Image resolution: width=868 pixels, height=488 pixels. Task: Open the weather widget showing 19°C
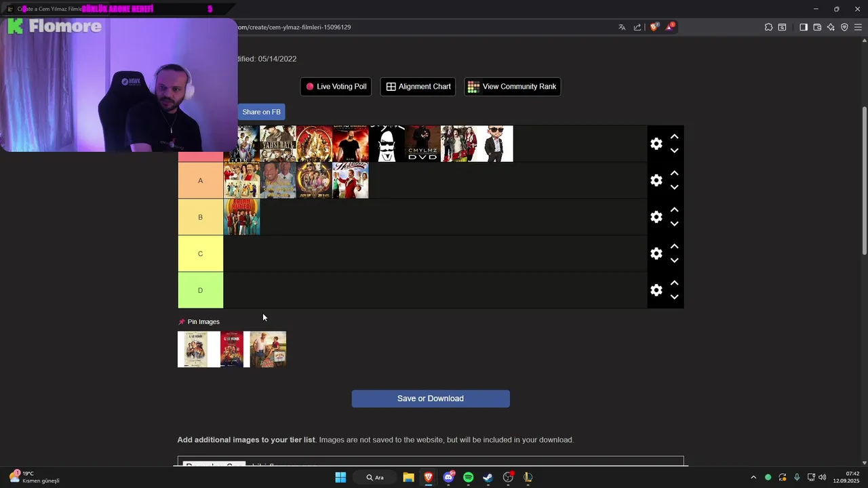pos(34,477)
